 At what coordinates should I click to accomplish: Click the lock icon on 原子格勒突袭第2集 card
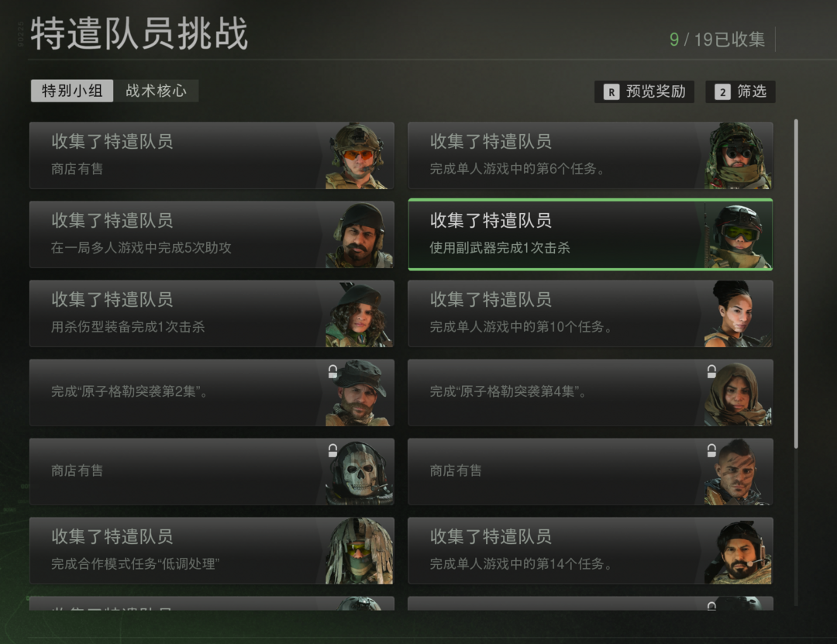tap(332, 371)
